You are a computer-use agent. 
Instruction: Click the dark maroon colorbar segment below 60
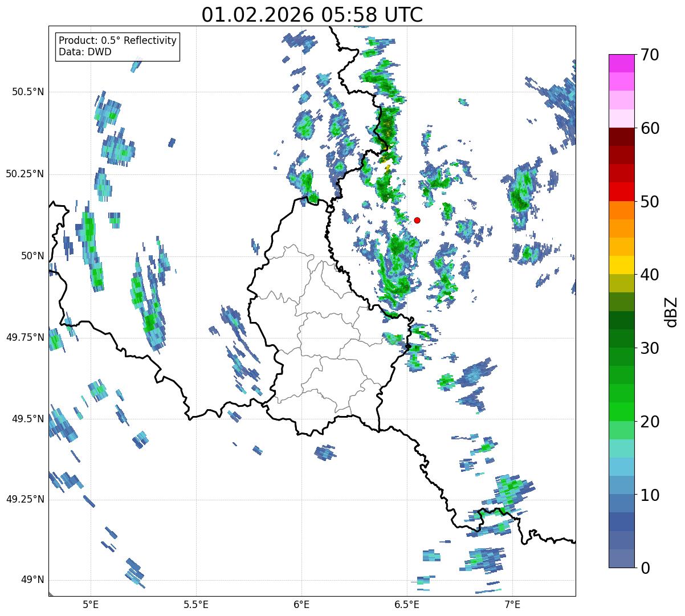(x=621, y=137)
